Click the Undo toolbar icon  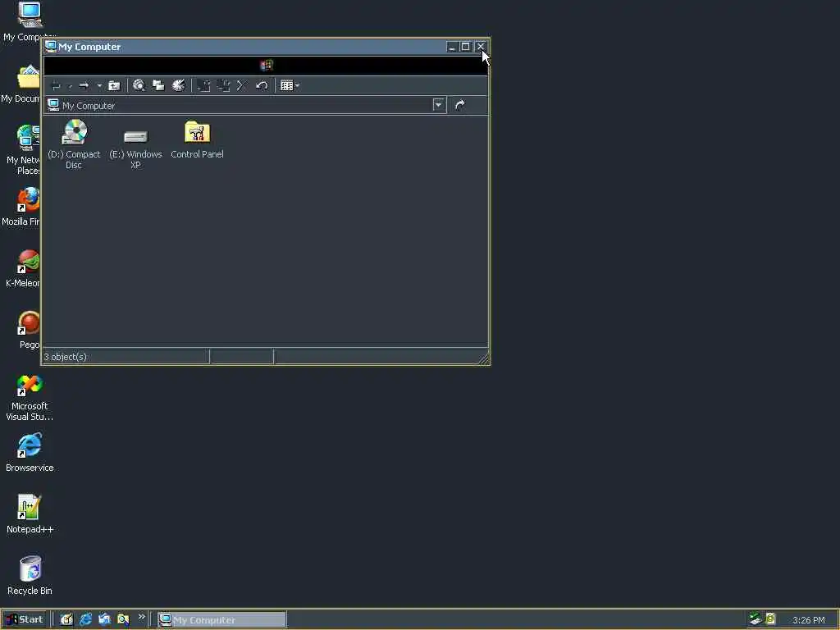tap(262, 85)
